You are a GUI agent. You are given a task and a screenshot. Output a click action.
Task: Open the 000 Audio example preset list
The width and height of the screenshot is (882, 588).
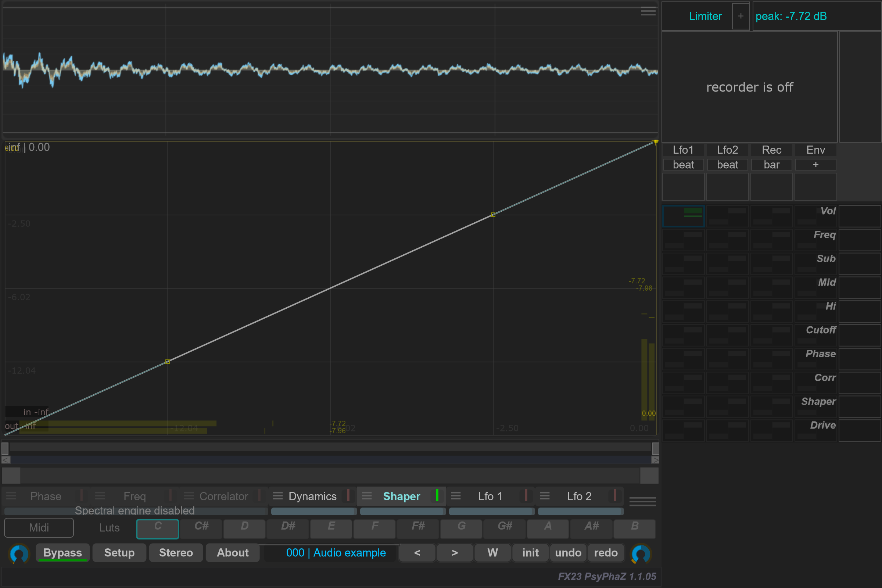pos(336,553)
